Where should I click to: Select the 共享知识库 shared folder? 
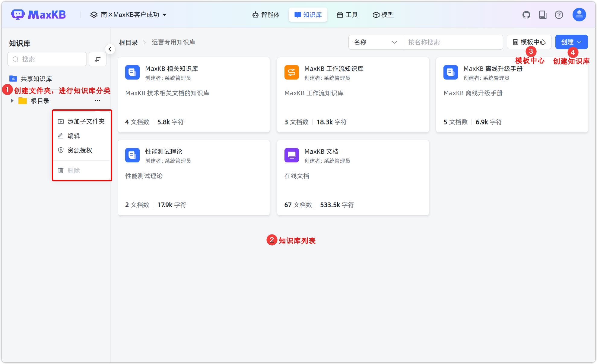click(x=36, y=79)
